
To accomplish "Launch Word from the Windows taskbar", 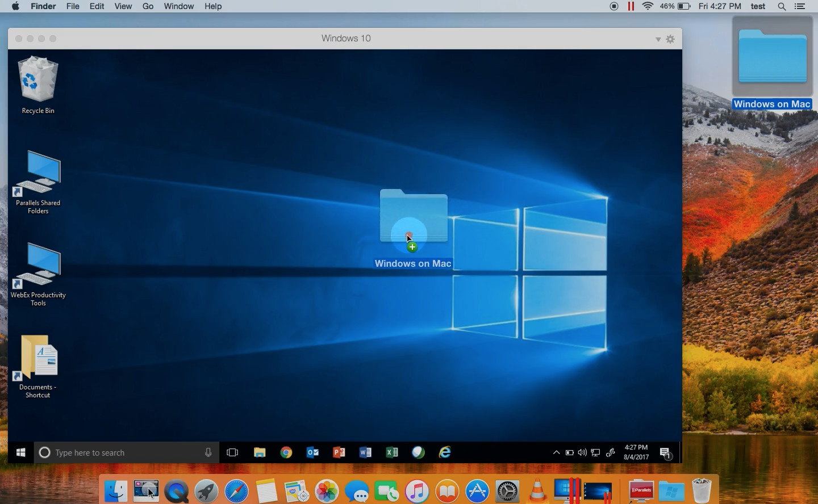I will click(365, 452).
